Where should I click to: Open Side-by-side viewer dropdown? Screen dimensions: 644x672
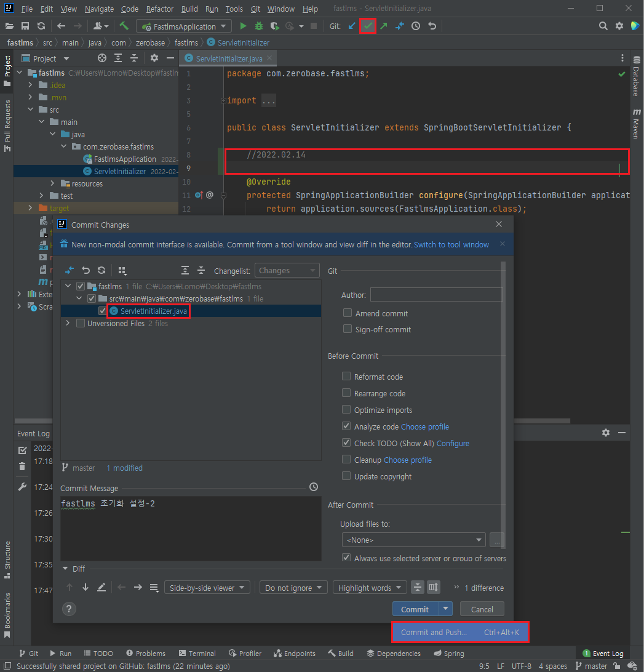tap(207, 588)
